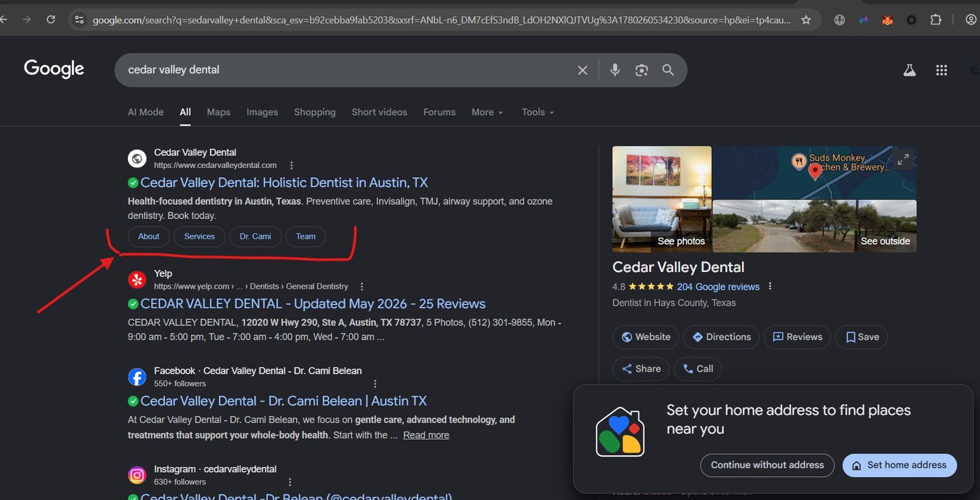
Task: Click the Call button
Action: [x=698, y=369]
